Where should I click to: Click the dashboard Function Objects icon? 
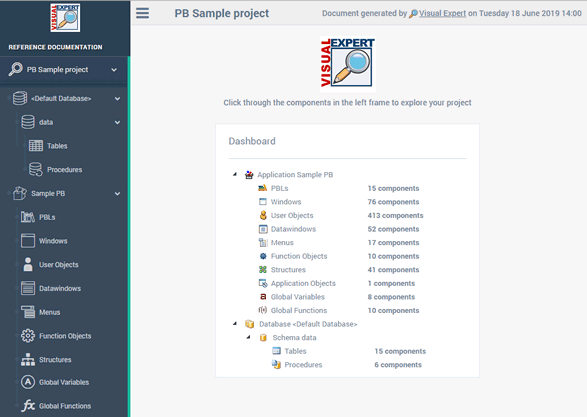[263, 256]
